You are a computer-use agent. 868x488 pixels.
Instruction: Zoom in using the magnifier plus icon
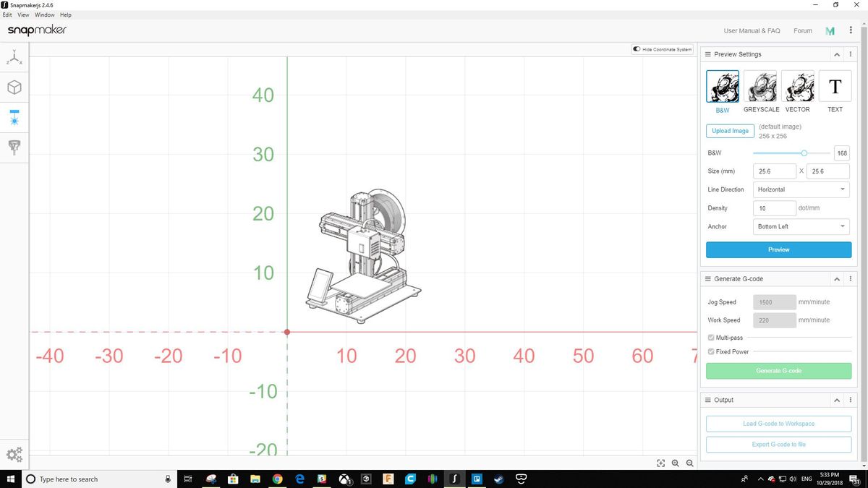point(675,463)
